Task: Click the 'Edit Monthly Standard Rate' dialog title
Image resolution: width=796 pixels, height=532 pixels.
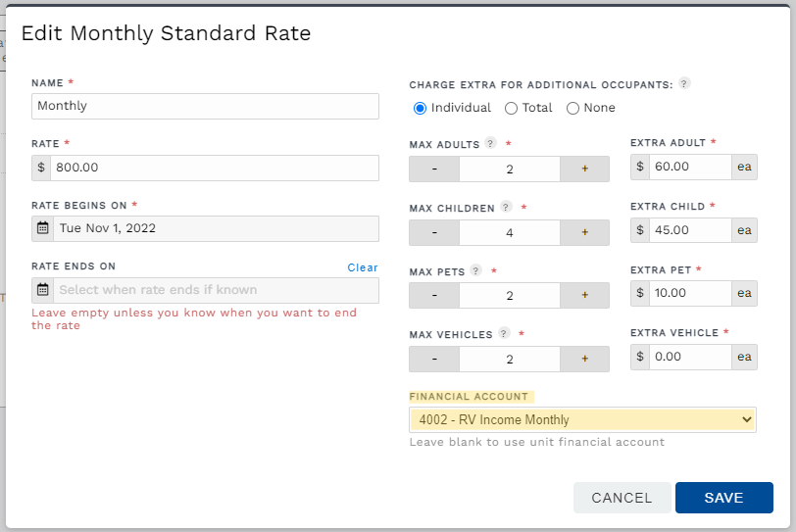Action: 166,33
